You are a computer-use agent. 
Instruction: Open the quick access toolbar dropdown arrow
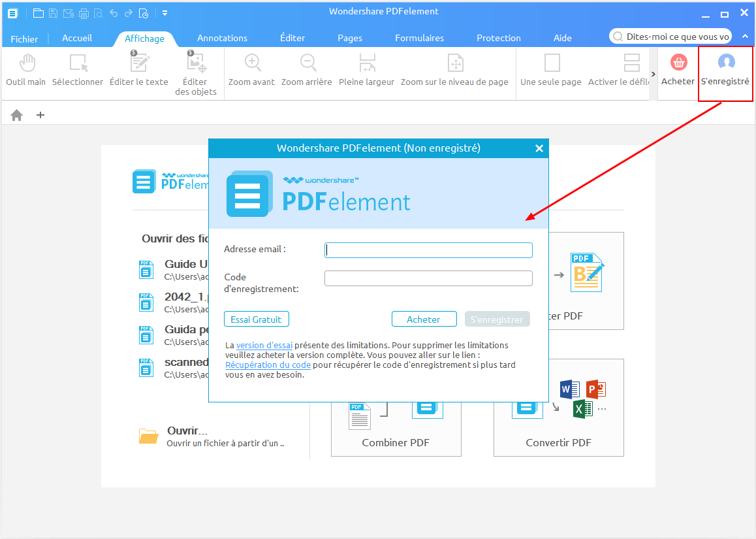(x=165, y=14)
